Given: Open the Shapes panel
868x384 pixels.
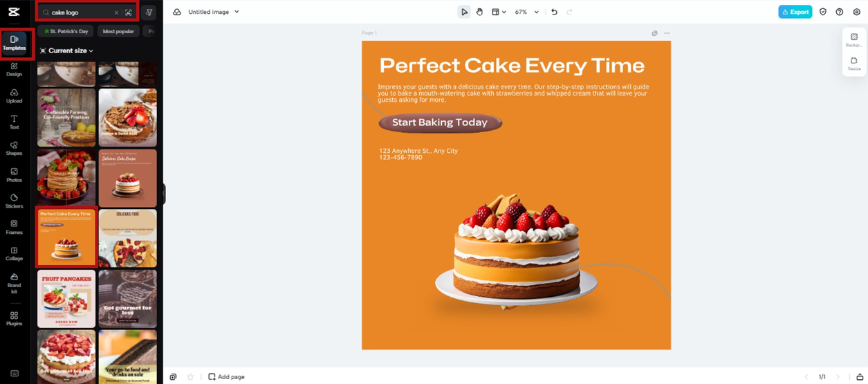Looking at the screenshot, I should (14, 148).
